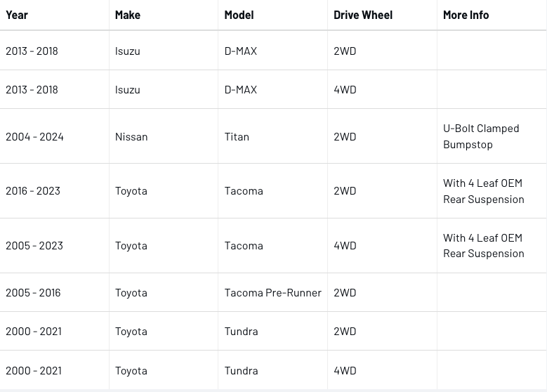547x392 pixels.
Task: Click the U-Bolt Clamped Bumpstop note
Action: 481,136
